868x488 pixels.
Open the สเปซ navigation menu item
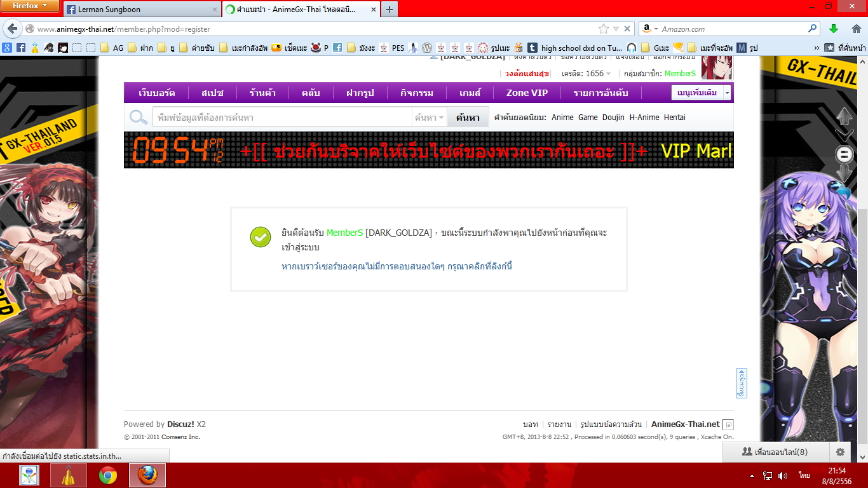[x=212, y=93]
